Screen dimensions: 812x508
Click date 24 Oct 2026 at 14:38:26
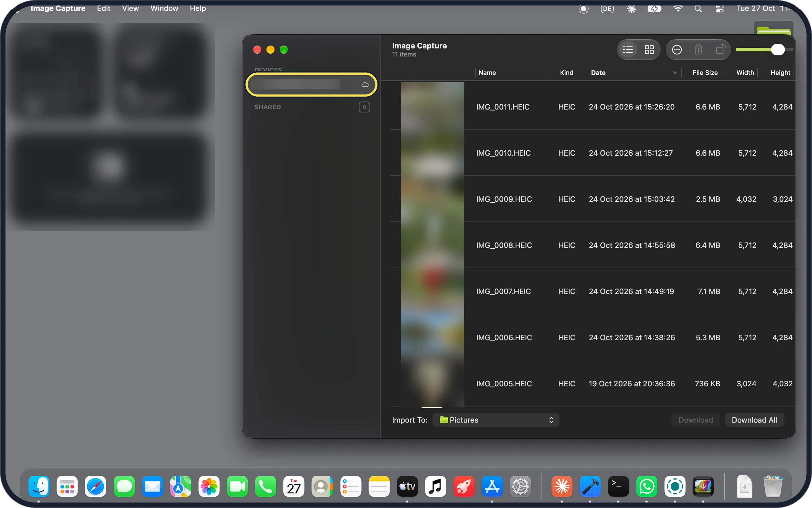631,337
